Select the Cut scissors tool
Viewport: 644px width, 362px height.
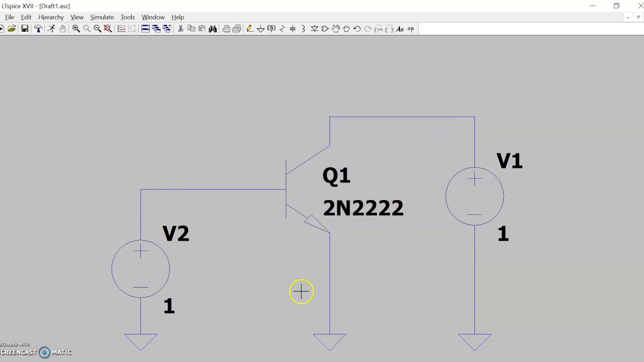[181, 29]
